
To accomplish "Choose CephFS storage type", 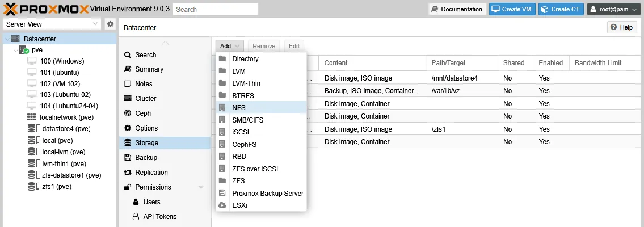I will (x=261, y=145).
